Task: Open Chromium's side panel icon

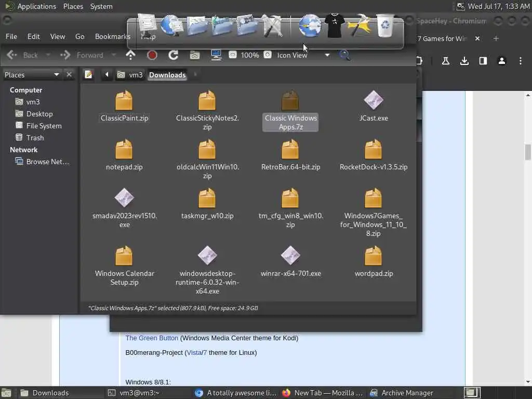Action: [x=483, y=61]
